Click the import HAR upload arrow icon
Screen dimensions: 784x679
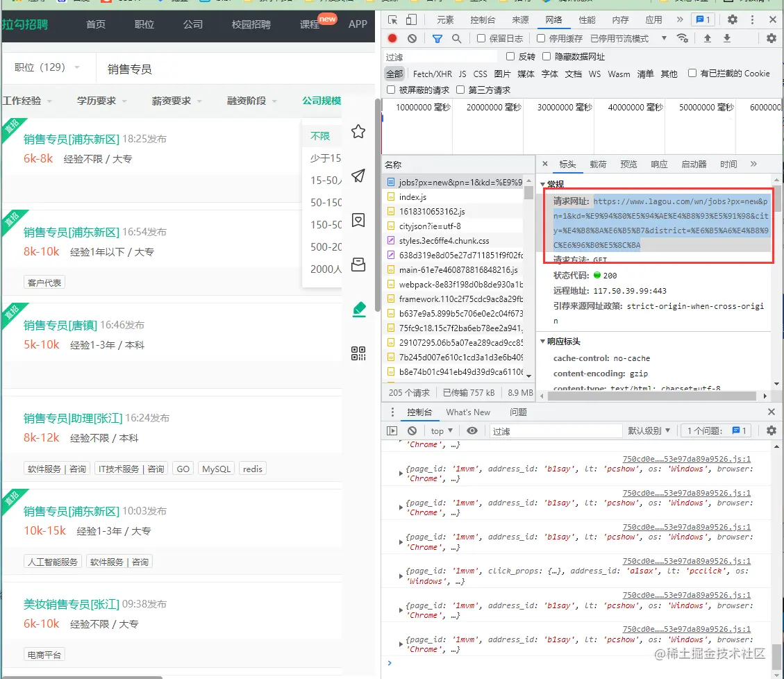click(x=708, y=38)
